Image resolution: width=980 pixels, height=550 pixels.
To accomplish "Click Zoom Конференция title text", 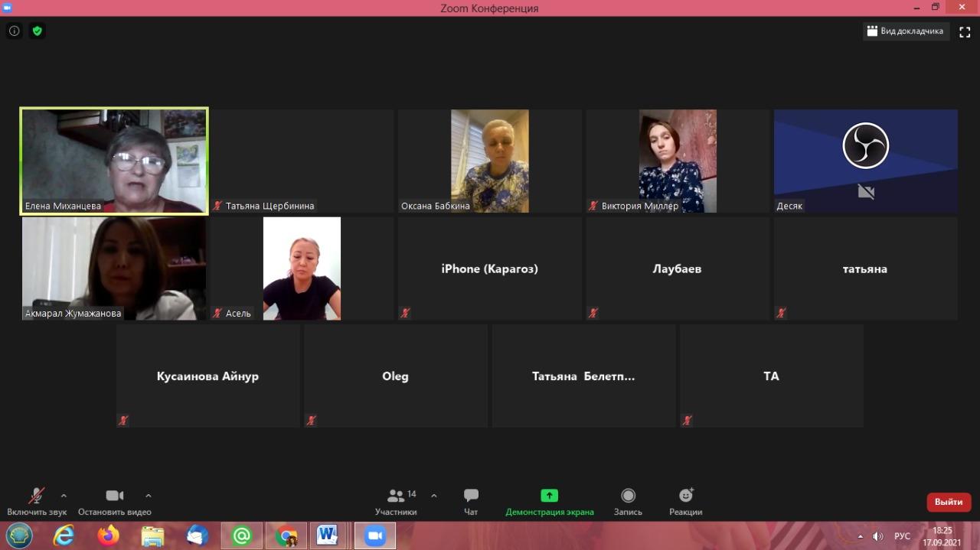I will pos(489,8).
